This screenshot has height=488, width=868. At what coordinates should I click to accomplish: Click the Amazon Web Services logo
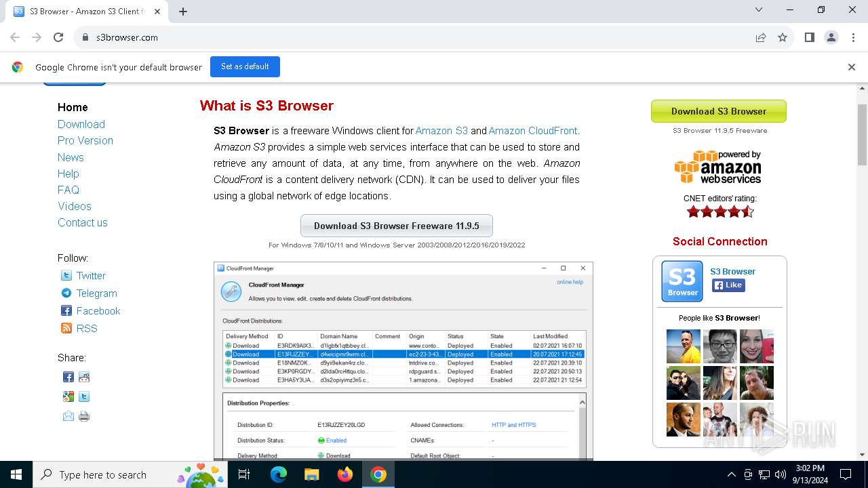click(x=718, y=167)
